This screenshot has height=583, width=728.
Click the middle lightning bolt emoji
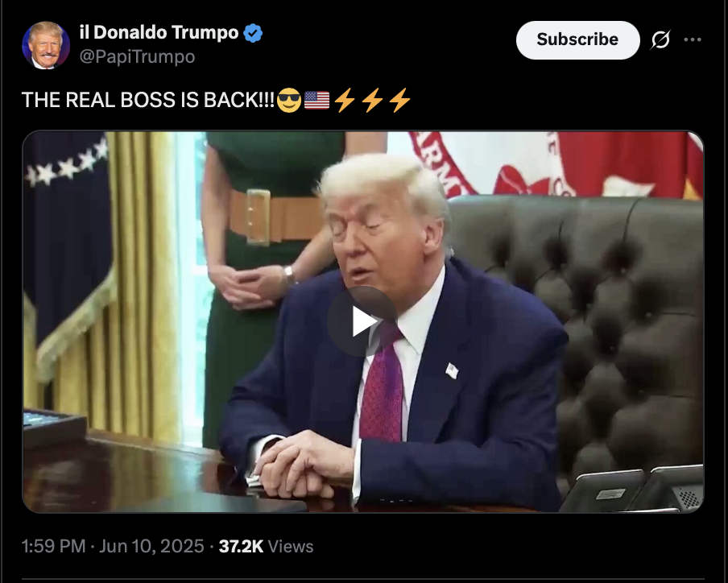click(372, 101)
